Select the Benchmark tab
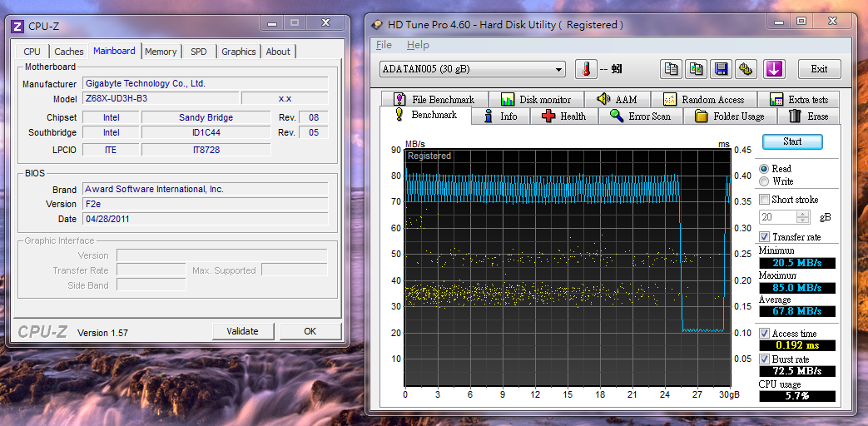The image size is (868, 426). (x=425, y=115)
